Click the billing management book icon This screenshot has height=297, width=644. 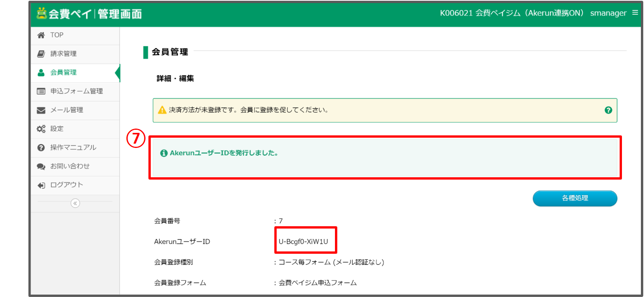tap(41, 54)
